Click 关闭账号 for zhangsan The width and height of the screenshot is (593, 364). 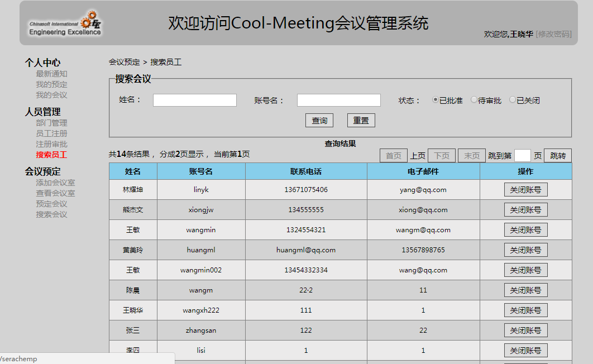point(525,331)
